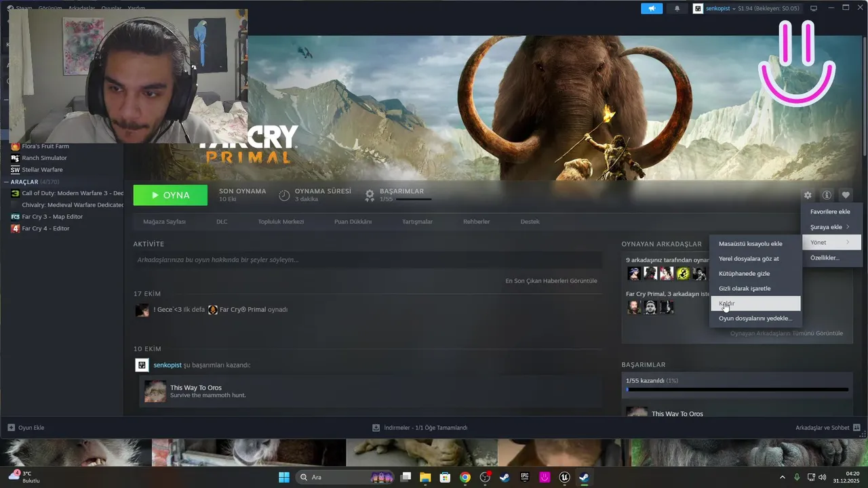Click the ! Gece`<3 friend avatar

142,310
